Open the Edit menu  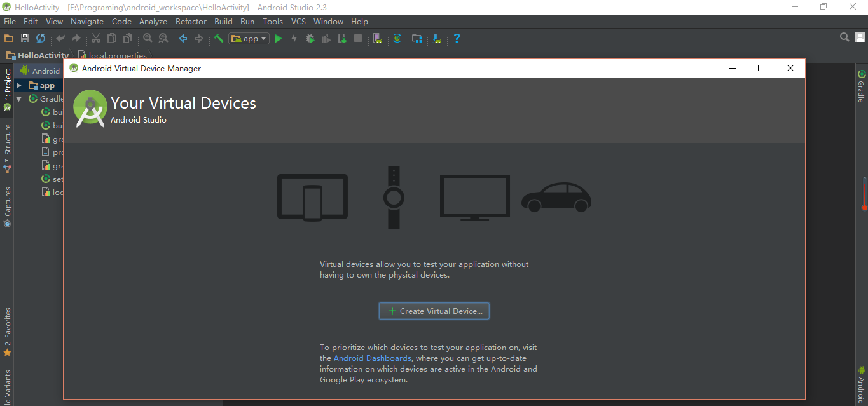[x=31, y=21]
